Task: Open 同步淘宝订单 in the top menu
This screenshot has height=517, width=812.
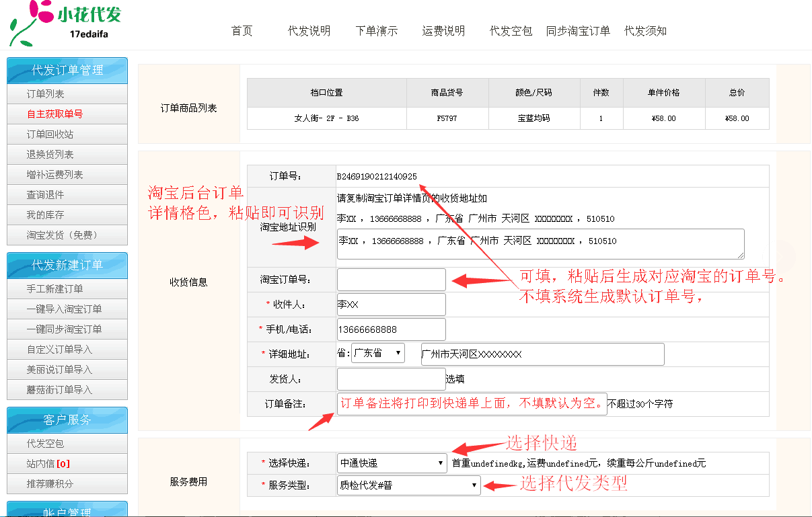Action: click(x=578, y=31)
